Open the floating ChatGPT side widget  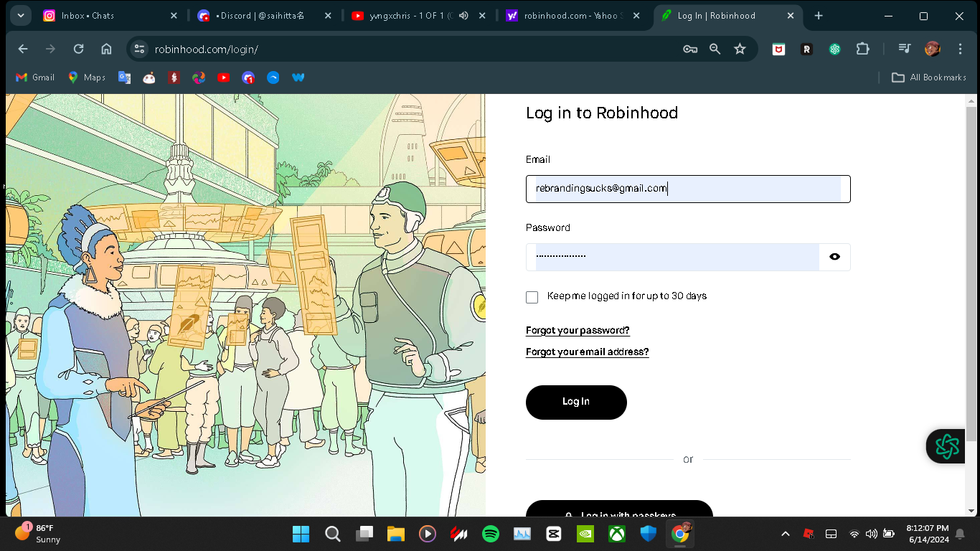946,446
